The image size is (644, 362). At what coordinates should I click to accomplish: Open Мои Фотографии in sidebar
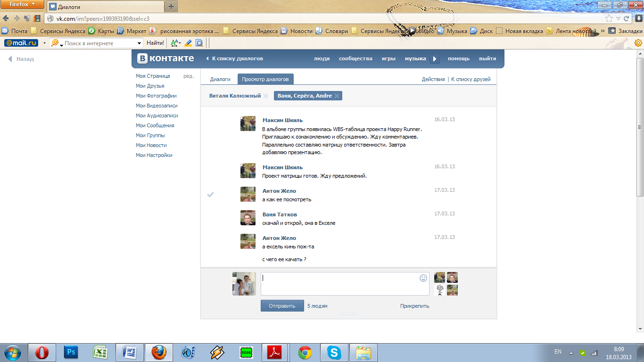(156, 96)
